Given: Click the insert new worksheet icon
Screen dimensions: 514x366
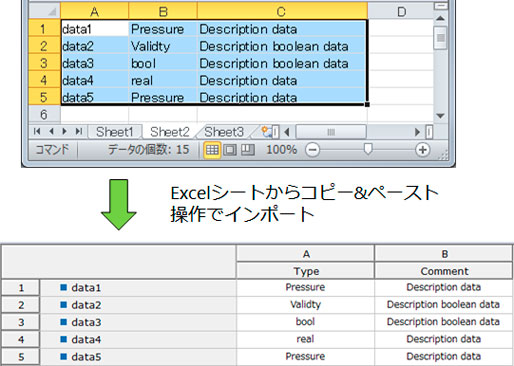Looking at the screenshot, I should tap(267, 132).
